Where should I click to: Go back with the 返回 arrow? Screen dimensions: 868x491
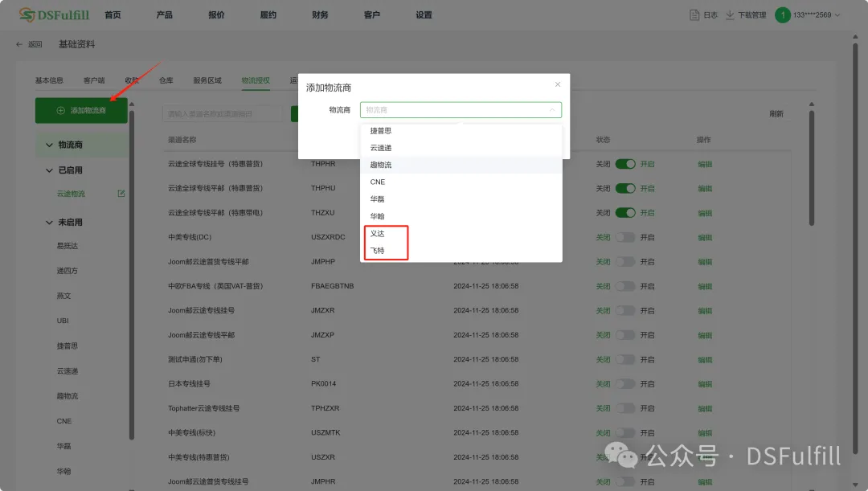coord(29,44)
